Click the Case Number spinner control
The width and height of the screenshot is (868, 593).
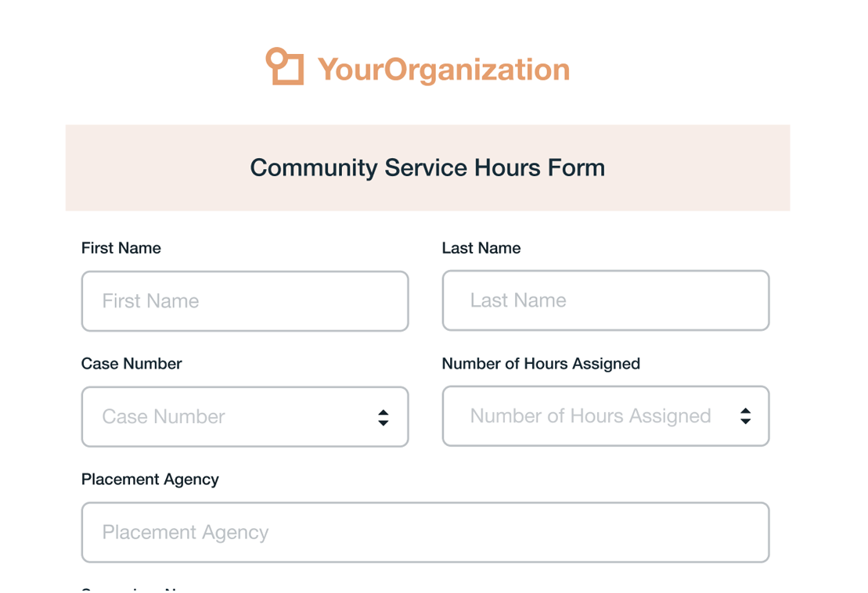[x=383, y=418]
